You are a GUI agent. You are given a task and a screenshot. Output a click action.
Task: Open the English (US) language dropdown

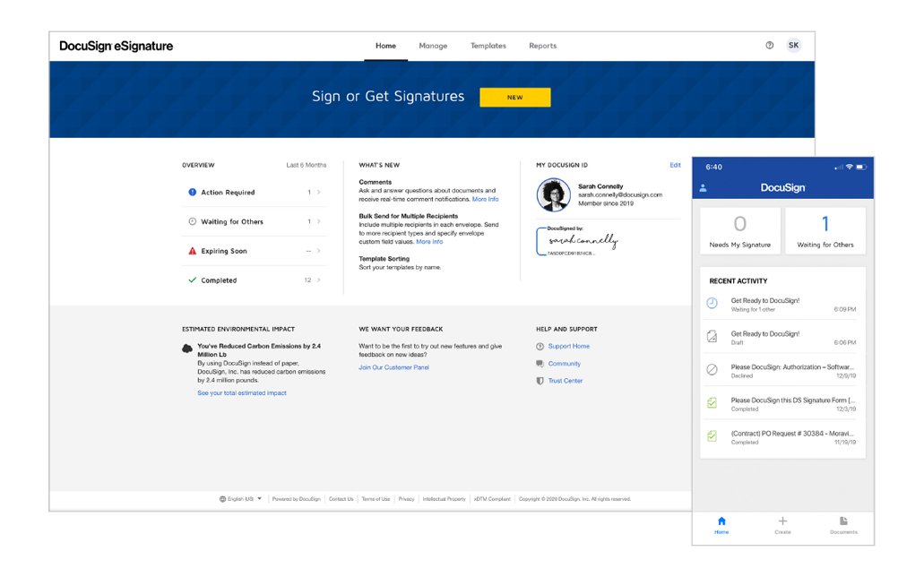(241, 499)
